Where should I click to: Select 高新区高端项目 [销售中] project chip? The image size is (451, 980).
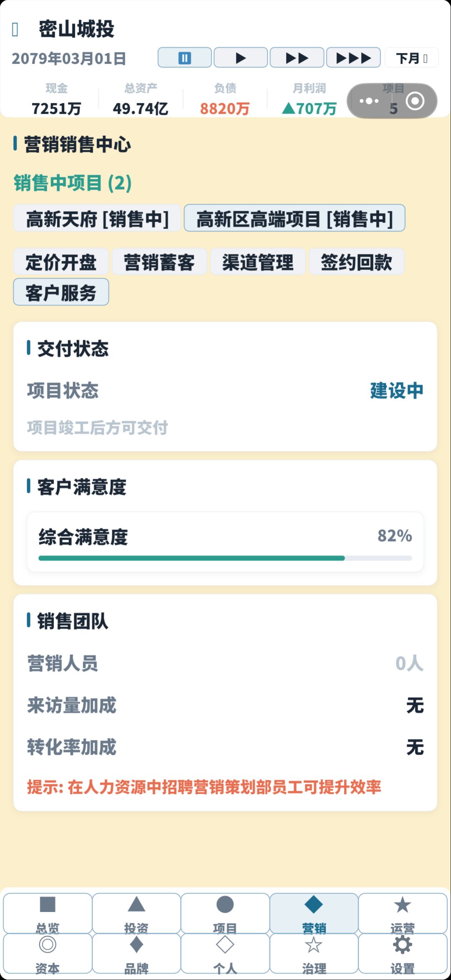point(295,218)
